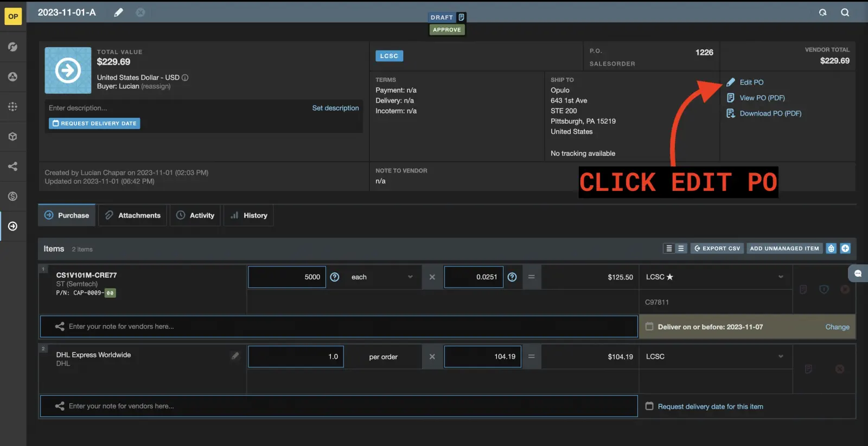Screen dimensions: 868x446
Task: Click Request Delivery Date button
Action: (94, 124)
